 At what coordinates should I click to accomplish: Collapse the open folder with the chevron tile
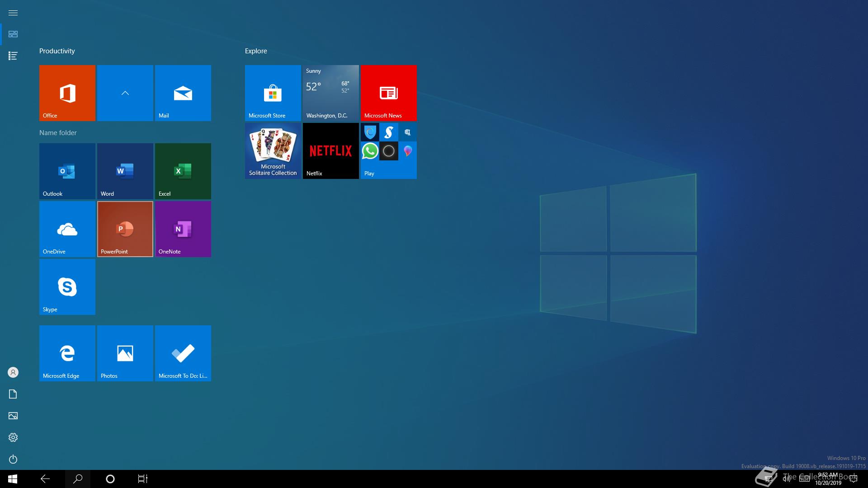tap(125, 93)
